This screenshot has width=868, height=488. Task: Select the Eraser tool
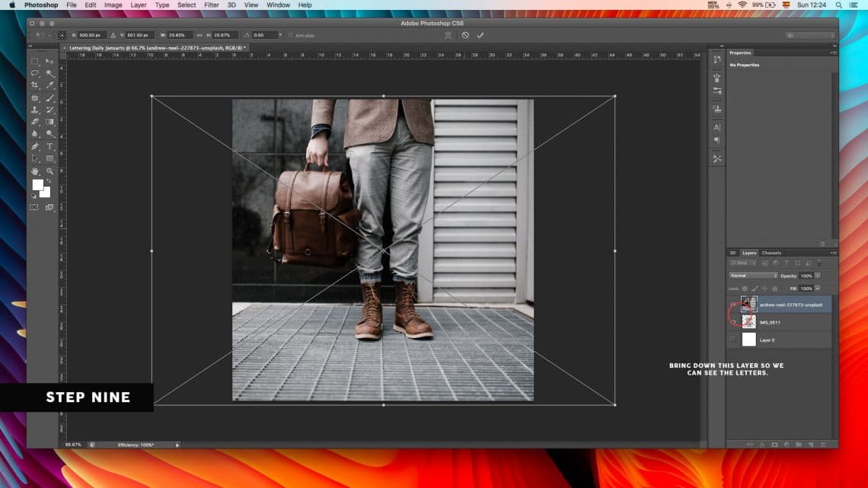35,122
